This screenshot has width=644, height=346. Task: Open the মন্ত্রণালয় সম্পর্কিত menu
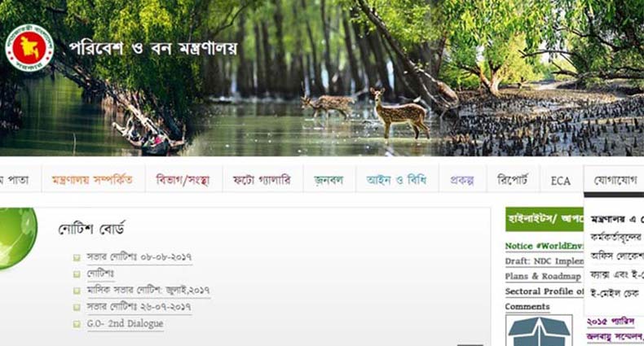[x=92, y=180]
